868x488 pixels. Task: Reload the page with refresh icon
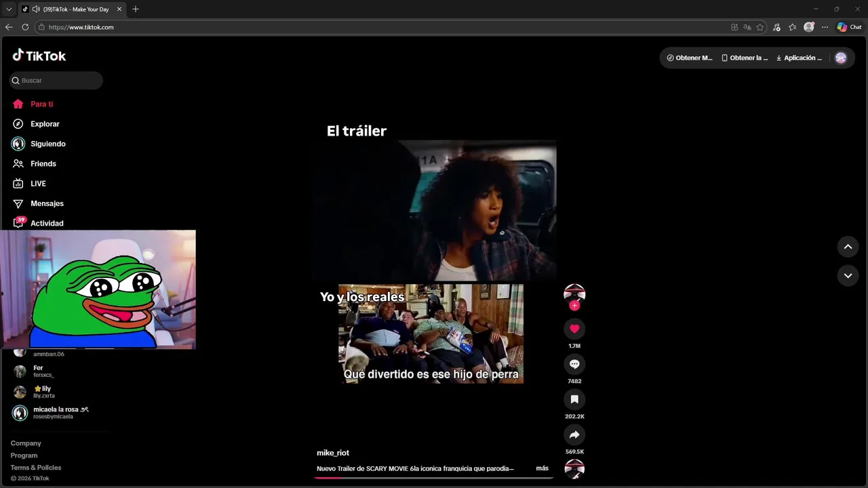pos(25,27)
